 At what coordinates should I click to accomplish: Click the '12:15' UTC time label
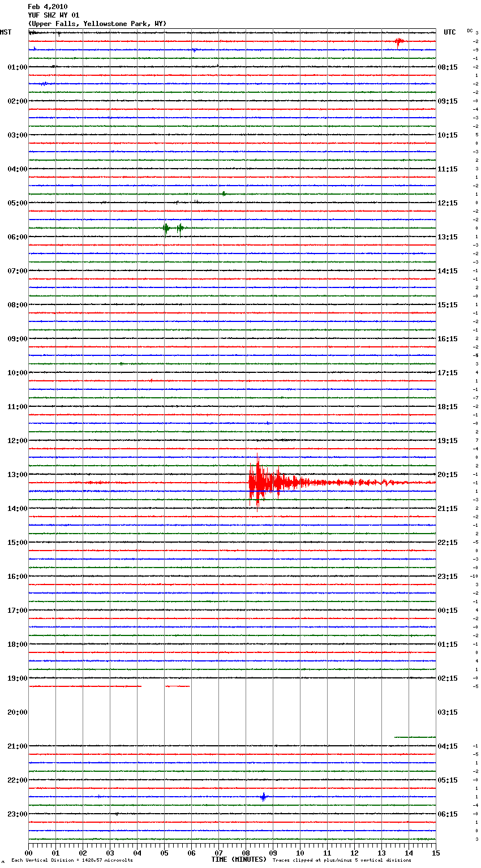pos(448,203)
